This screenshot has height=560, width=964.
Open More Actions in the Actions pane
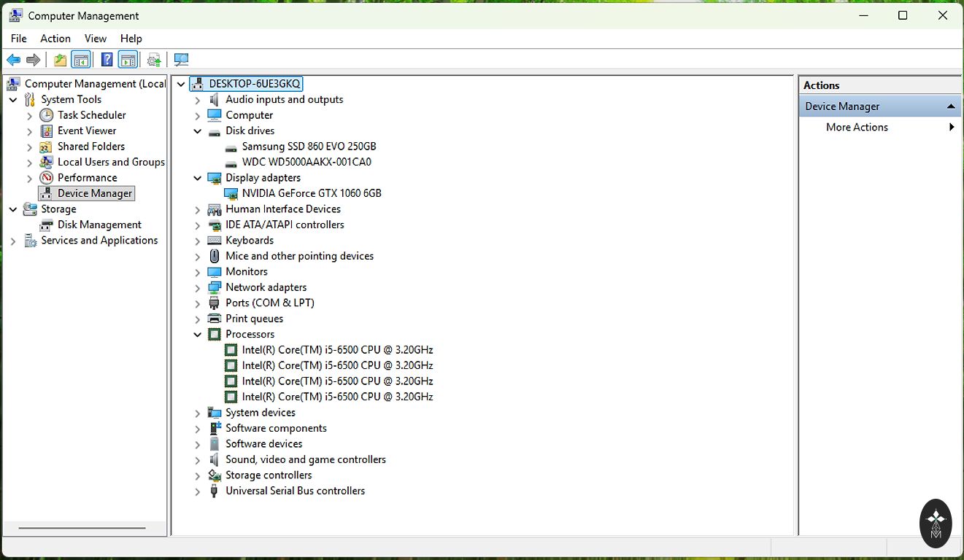click(857, 127)
